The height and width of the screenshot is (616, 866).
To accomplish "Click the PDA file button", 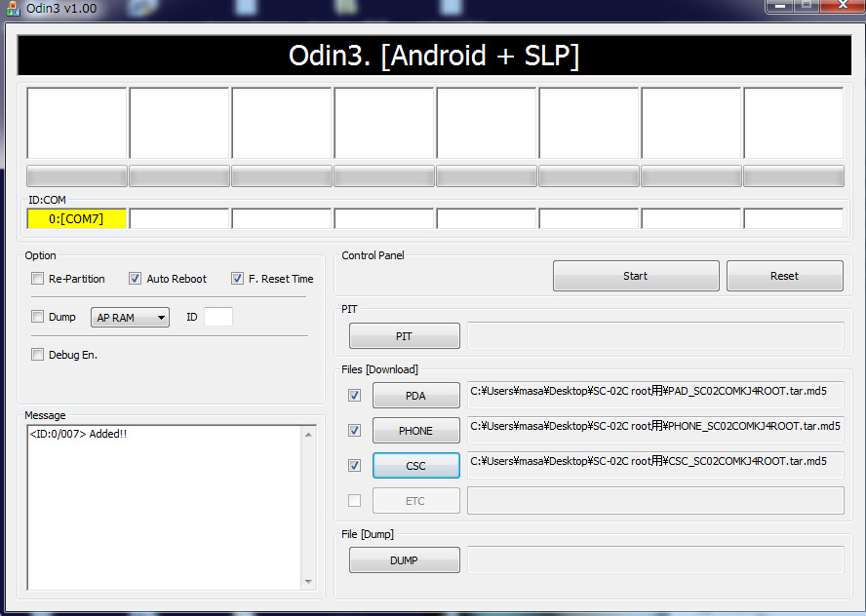I will click(415, 396).
